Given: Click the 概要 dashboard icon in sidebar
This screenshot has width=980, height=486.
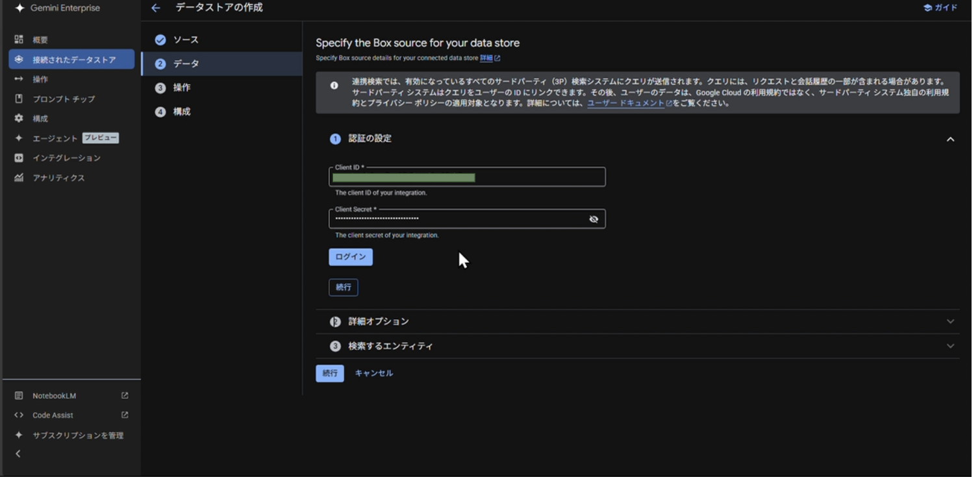Looking at the screenshot, I should (x=19, y=40).
